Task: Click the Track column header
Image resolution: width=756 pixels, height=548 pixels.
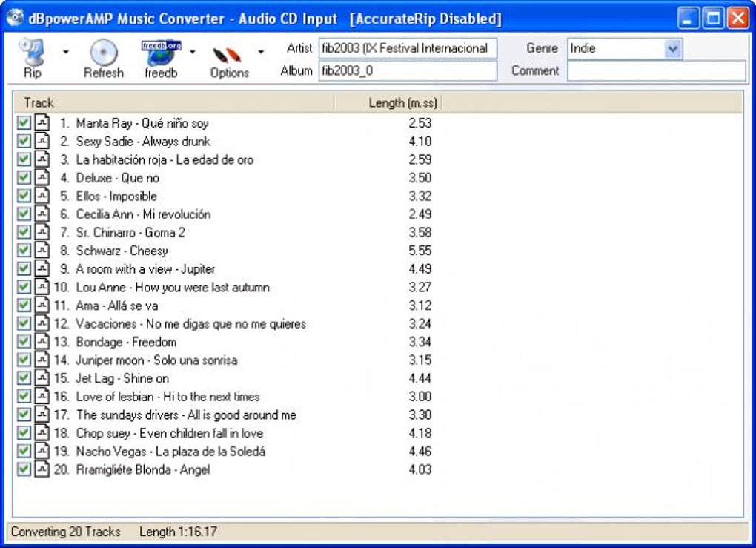Action: (x=173, y=103)
